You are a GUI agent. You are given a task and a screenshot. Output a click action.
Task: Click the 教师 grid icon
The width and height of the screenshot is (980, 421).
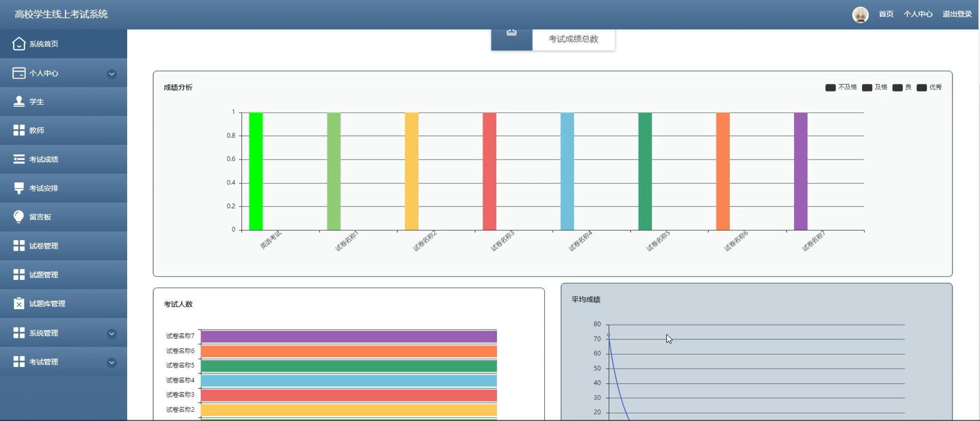coord(19,130)
